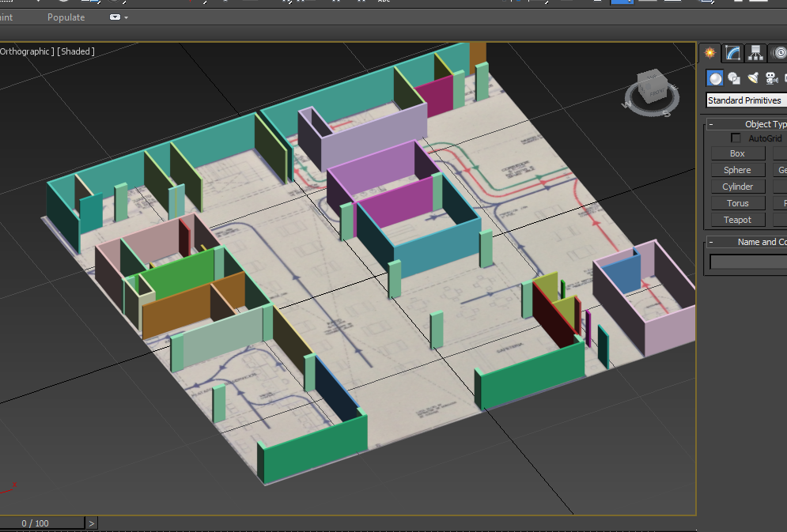Click the Teapot primitive button

[737, 220]
